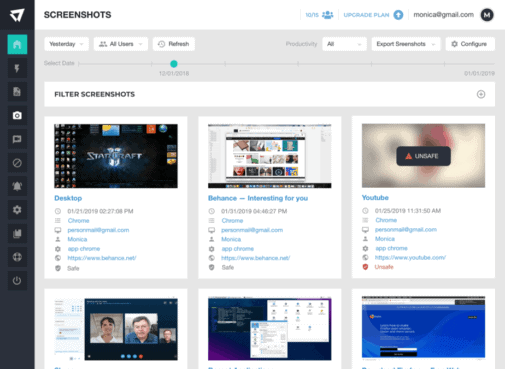Open the Behance — Interesting for you title link

point(258,198)
